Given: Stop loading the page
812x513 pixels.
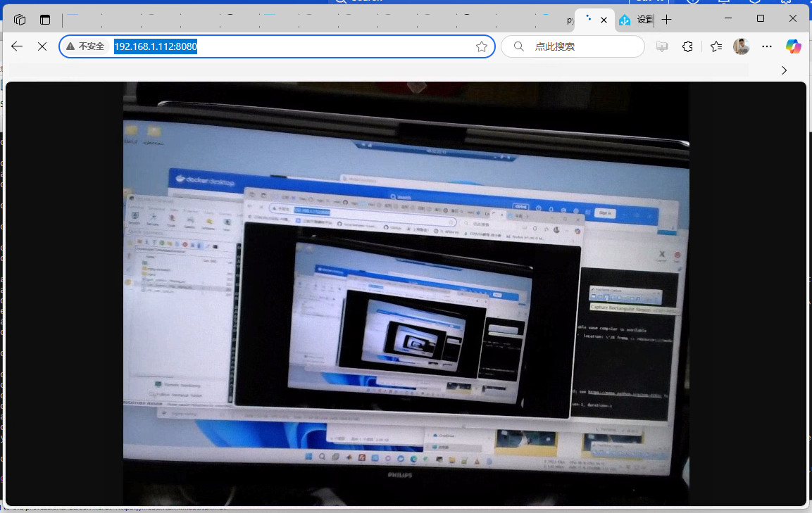Looking at the screenshot, I should click(42, 46).
